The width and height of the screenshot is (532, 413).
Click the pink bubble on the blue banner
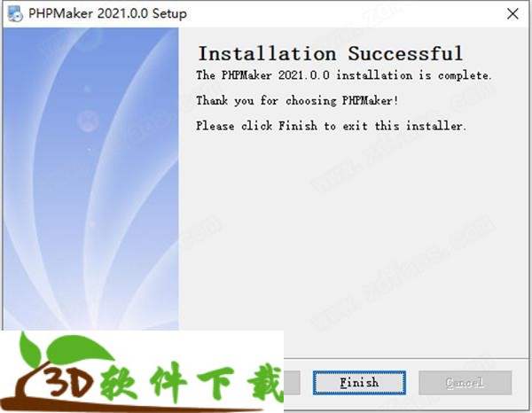(88, 121)
